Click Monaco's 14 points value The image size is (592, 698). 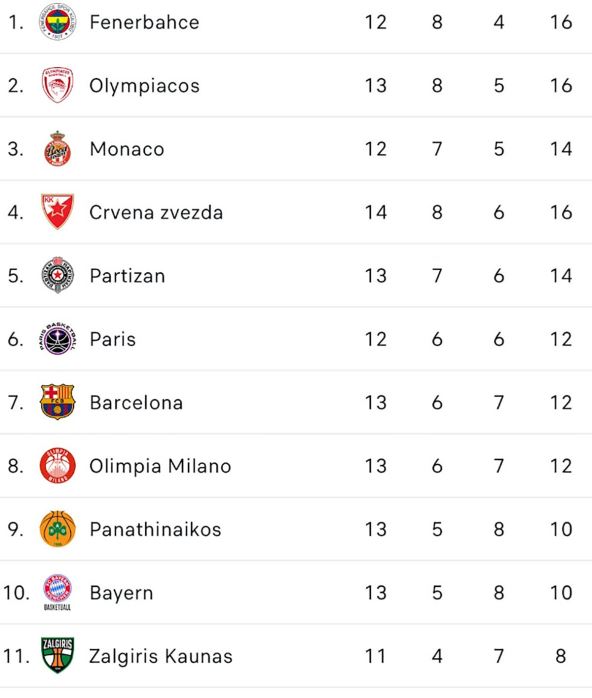(x=561, y=149)
